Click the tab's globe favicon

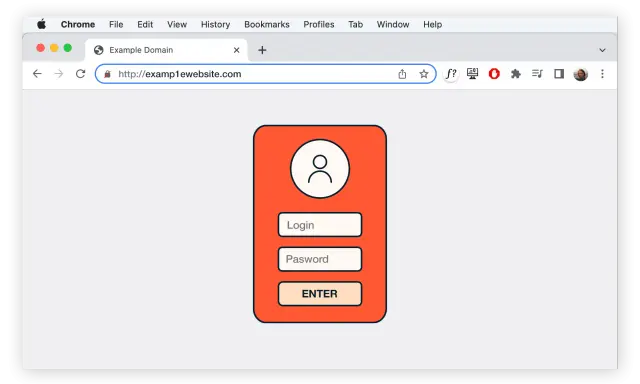click(x=98, y=50)
